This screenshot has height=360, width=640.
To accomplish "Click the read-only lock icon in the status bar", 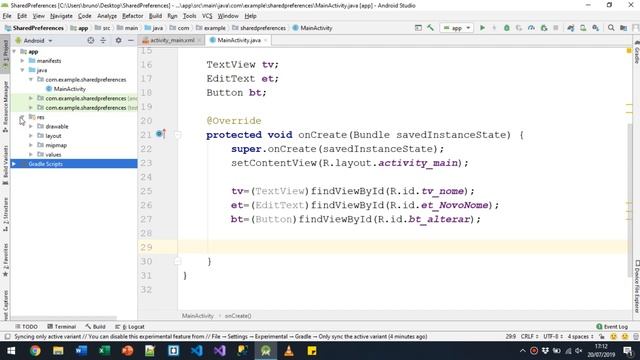I will pos(602,337).
